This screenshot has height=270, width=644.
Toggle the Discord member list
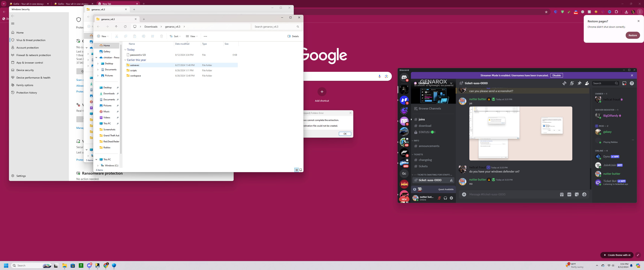[x=587, y=83]
